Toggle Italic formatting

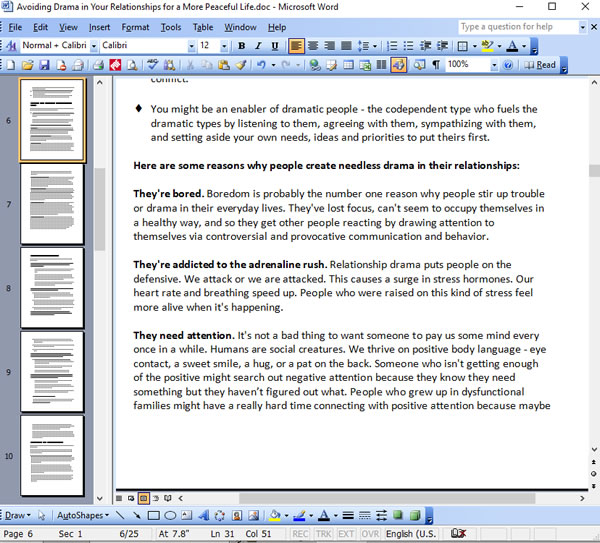[258, 46]
